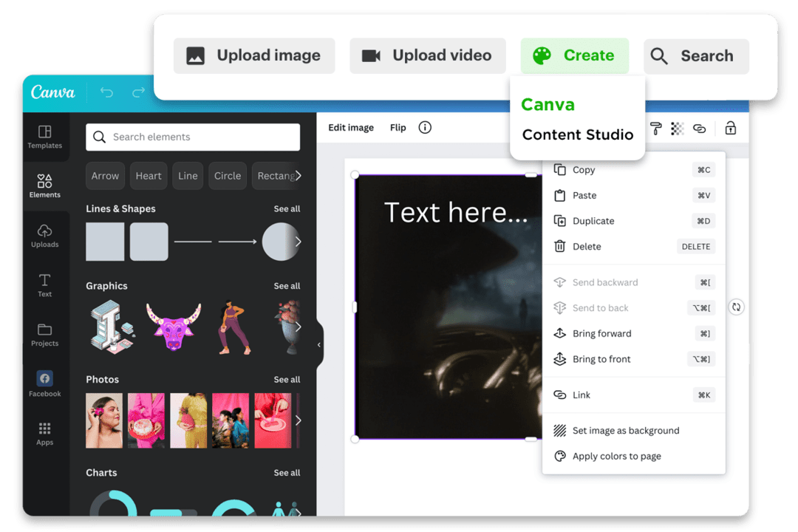Choose Apply colors to page
The image size is (798, 532).
click(634, 456)
